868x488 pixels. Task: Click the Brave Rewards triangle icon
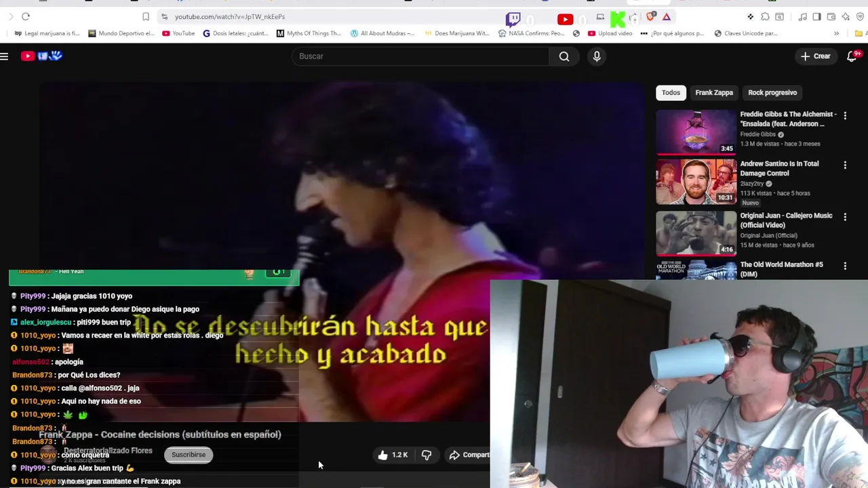[x=667, y=17]
